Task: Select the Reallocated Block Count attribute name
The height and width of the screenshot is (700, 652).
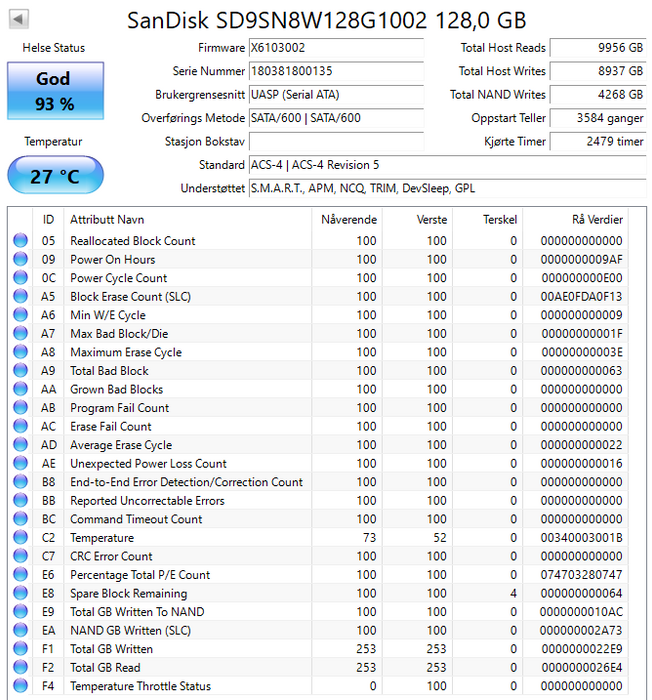Action: [x=133, y=241]
